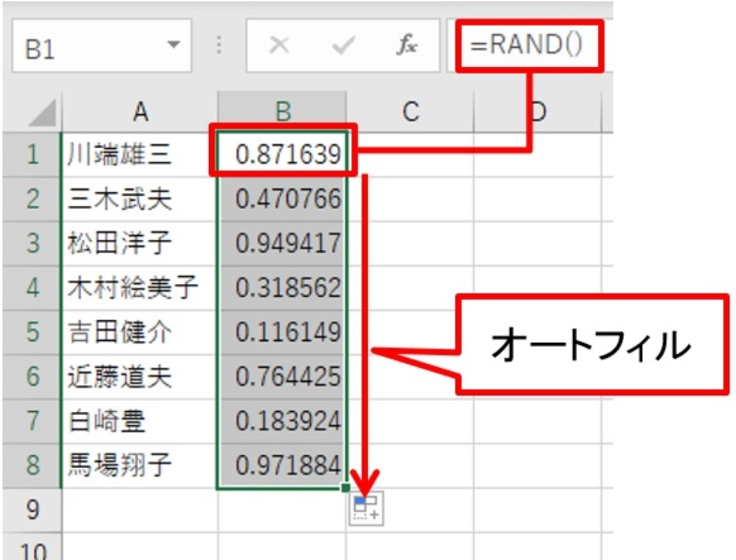This screenshot has height=560, width=736.
Task: Click the Auto Fill Options icon
Action: click(366, 509)
